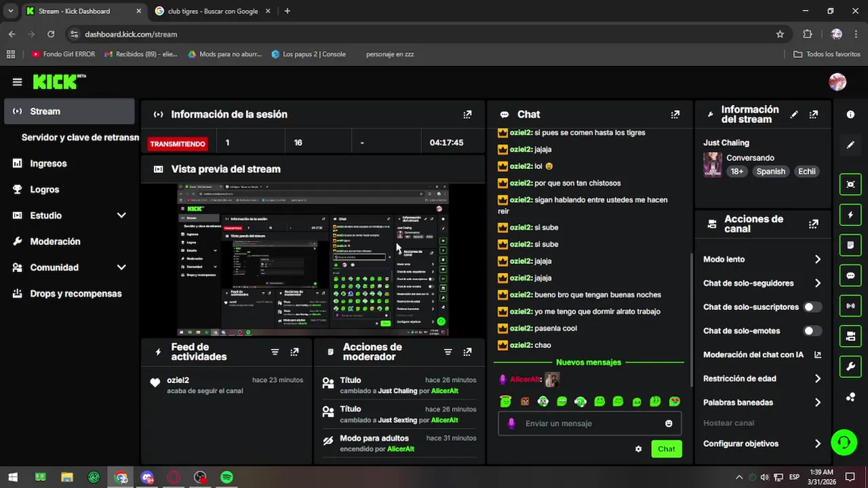Click the chat scrollbar
The width and height of the screenshot is (868, 488).
pos(690,319)
